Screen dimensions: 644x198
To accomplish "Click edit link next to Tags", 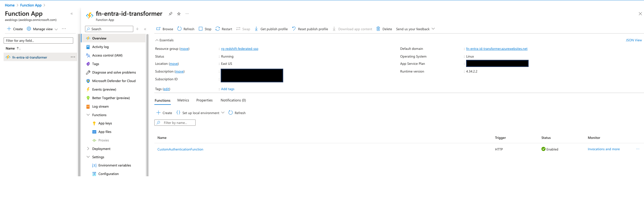I will tap(166, 89).
